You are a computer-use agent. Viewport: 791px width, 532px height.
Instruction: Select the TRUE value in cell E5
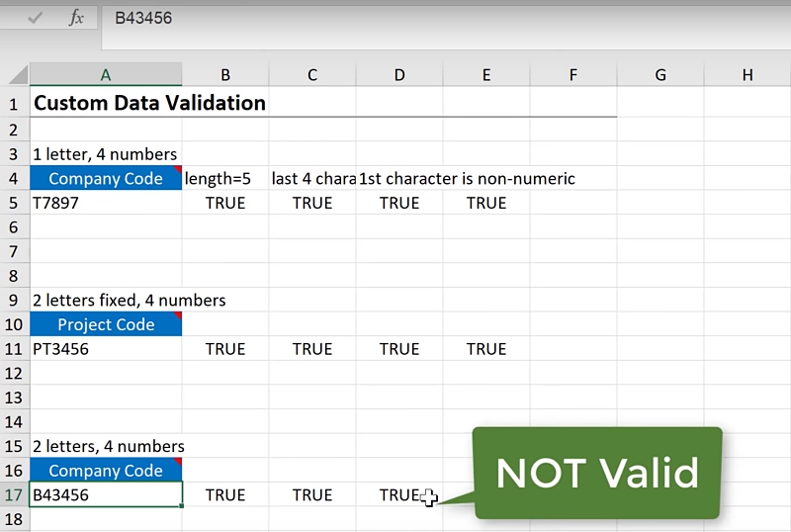coord(486,203)
